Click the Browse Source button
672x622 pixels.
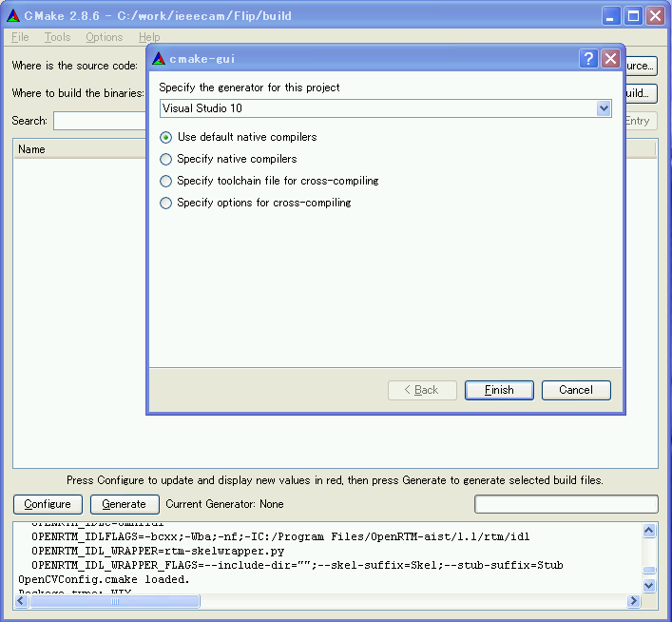(642, 66)
